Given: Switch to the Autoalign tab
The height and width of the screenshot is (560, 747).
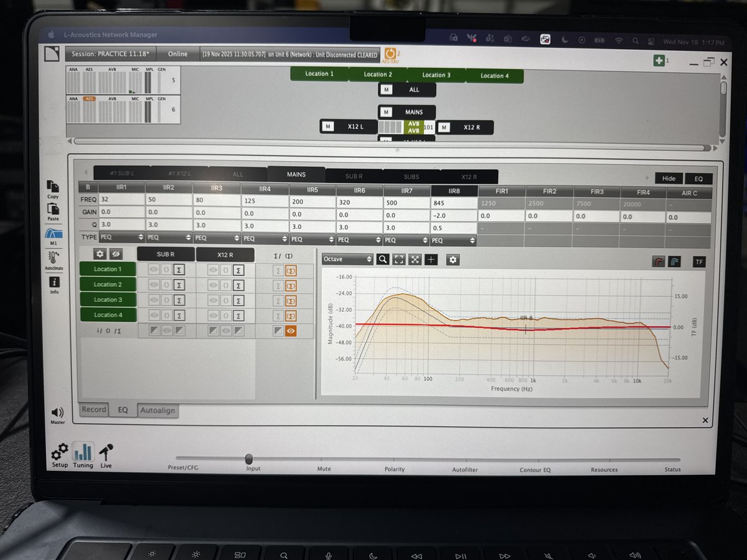Looking at the screenshot, I should click(x=158, y=411).
